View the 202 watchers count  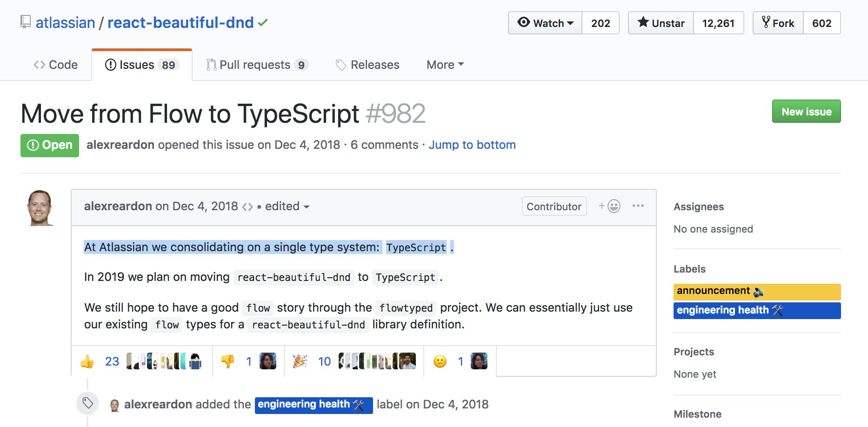point(601,23)
